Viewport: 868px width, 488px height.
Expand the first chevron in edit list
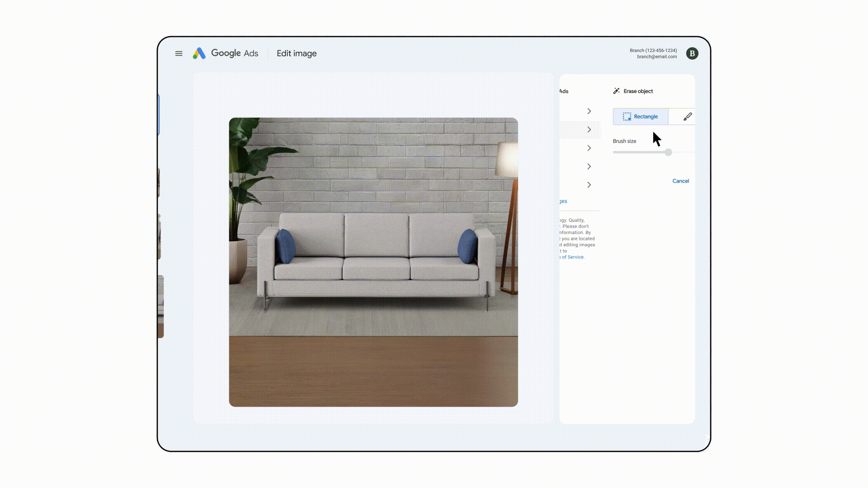pos(589,111)
